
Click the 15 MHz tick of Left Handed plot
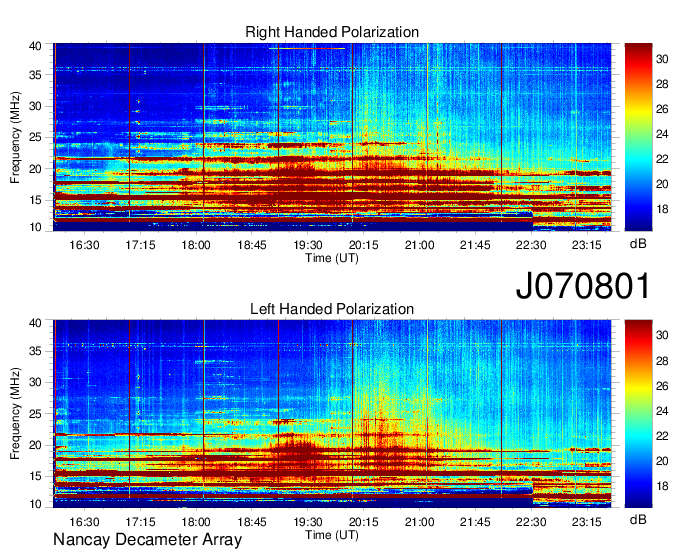[35, 477]
